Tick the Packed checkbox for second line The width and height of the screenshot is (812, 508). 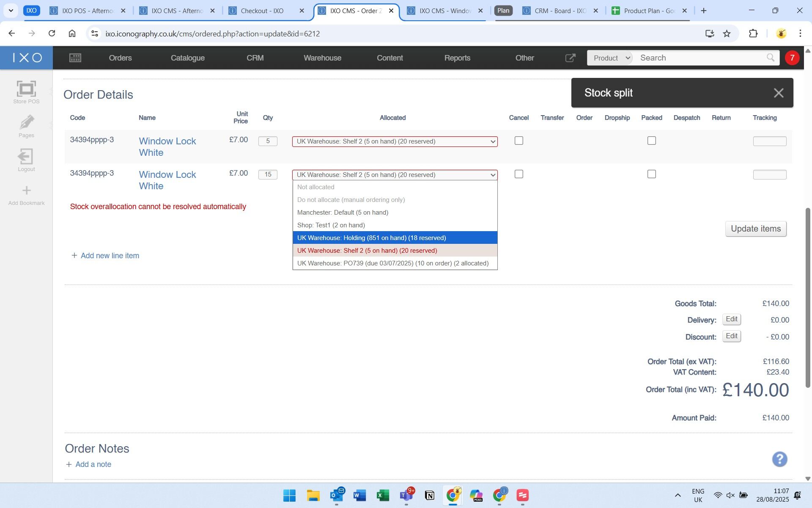pyautogui.click(x=651, y=174)
